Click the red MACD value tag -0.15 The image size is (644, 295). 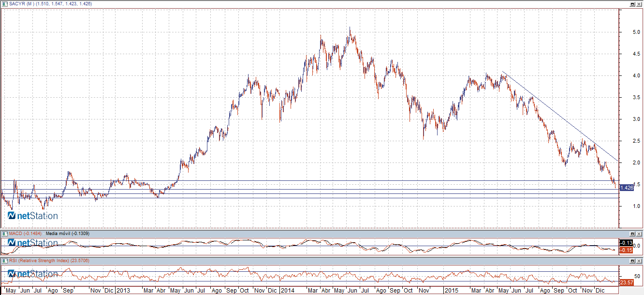[x=626, y=250]
